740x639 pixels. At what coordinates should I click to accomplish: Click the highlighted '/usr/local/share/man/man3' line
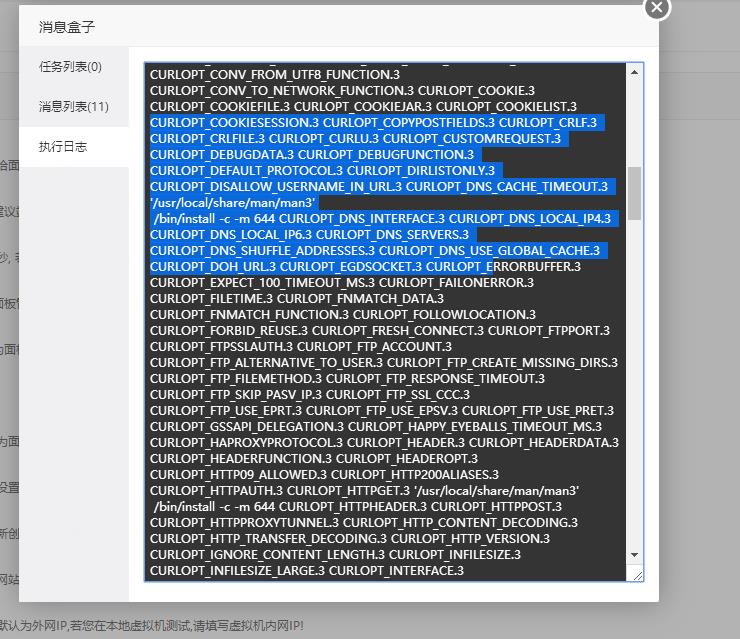pyautogui.click(x=232, y=203)
